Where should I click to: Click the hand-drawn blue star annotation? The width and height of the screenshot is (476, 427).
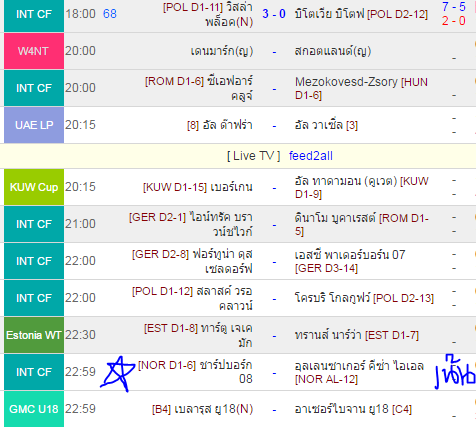pos(117,374)
